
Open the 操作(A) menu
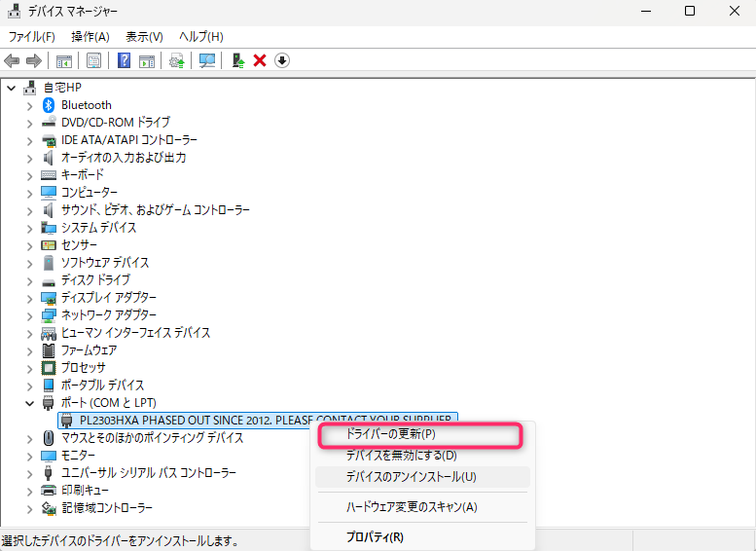point(90,37)
